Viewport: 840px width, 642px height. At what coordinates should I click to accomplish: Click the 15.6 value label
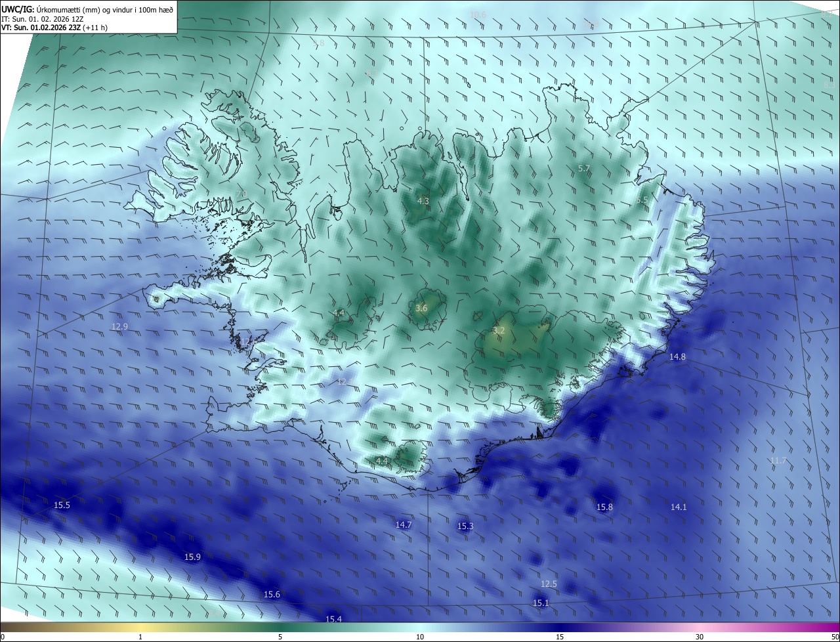272,594
